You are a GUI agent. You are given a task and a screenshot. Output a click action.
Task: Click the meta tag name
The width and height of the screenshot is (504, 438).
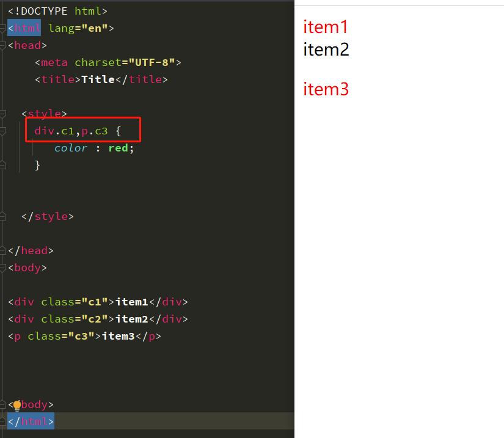[54, 62]
